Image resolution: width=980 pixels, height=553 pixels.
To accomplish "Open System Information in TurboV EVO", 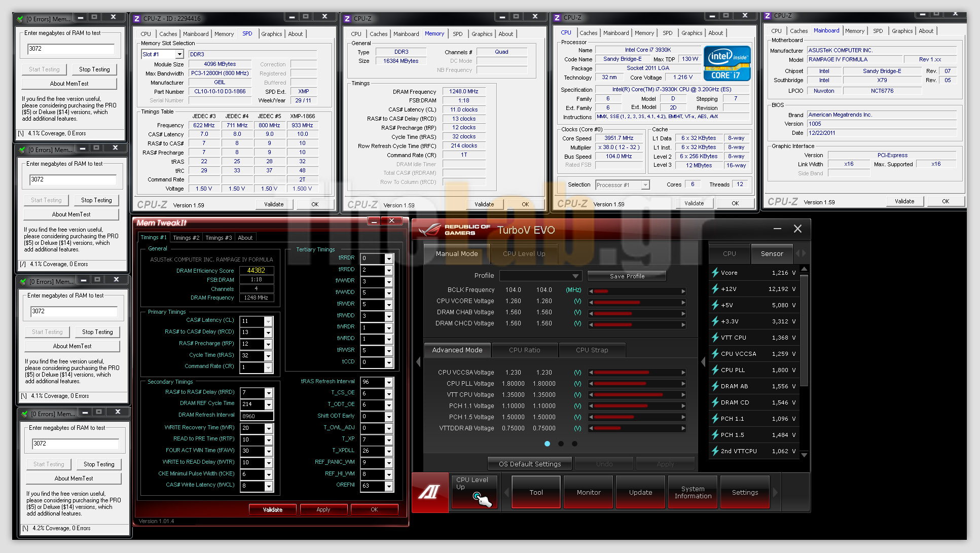I will (693, 492).
